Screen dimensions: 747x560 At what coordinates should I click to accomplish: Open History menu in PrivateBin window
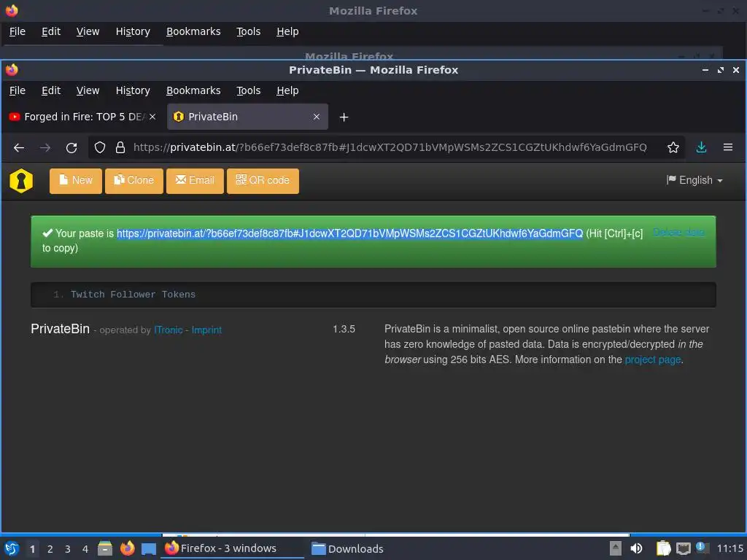pyautogui.click(x=133, y=90)
